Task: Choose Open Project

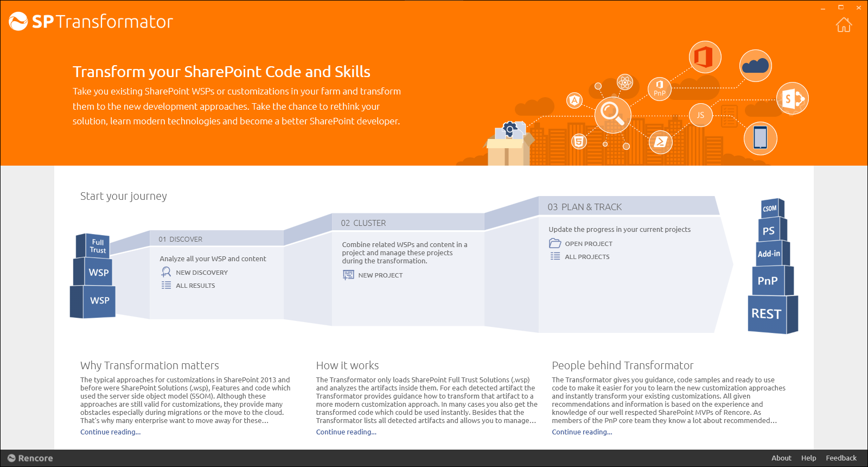Action: point(589,244)
